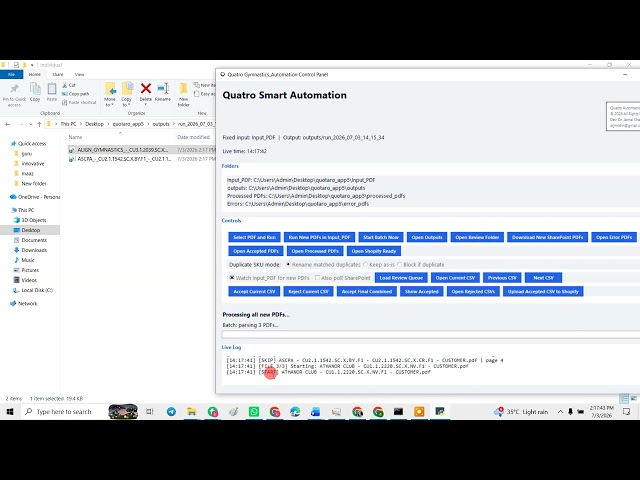Viewport: 640px width, 480px height.
Task: Click Cut in the Clipboard group
Action: [x=69, y=85]
